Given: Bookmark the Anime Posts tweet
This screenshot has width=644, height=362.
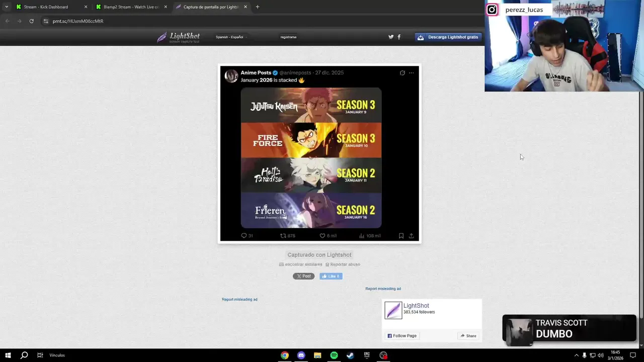Looking at the screenshot, I should [401, 236].
